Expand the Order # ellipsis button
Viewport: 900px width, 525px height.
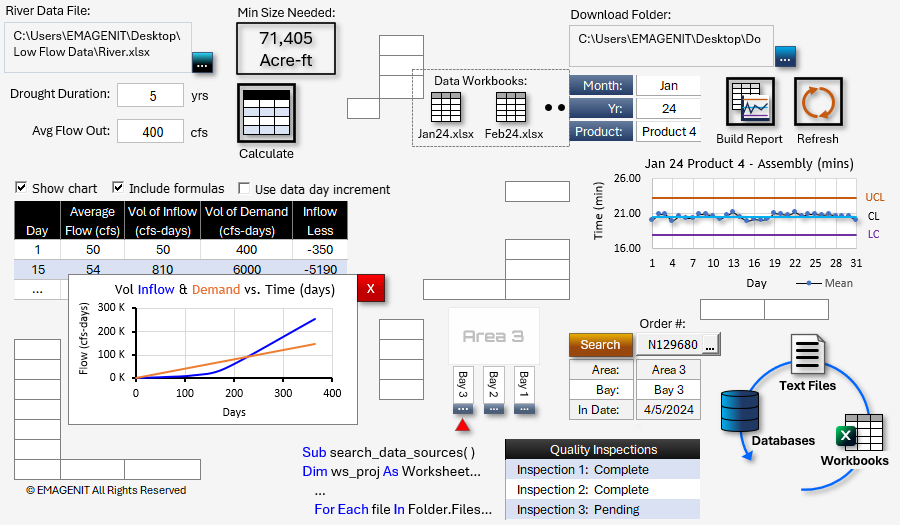pyautogui.click(x=710, y=345)
